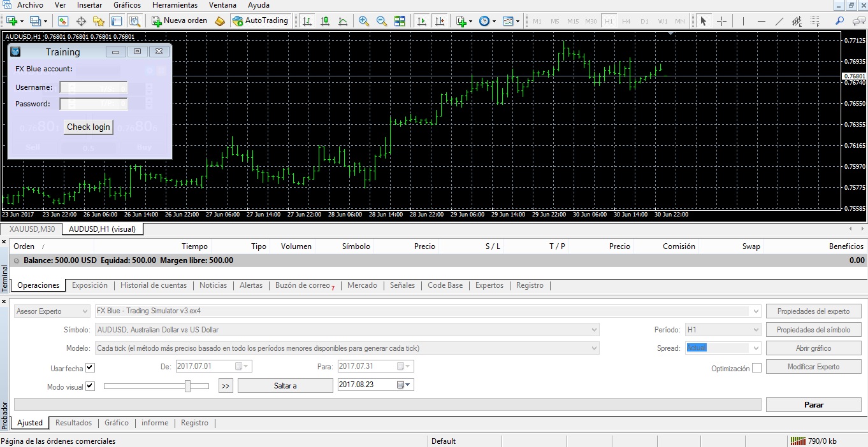This screenshot has width=868, height=447.
Task: Switch to the XAUUSD,M30 chart tab
Action: 31,229
